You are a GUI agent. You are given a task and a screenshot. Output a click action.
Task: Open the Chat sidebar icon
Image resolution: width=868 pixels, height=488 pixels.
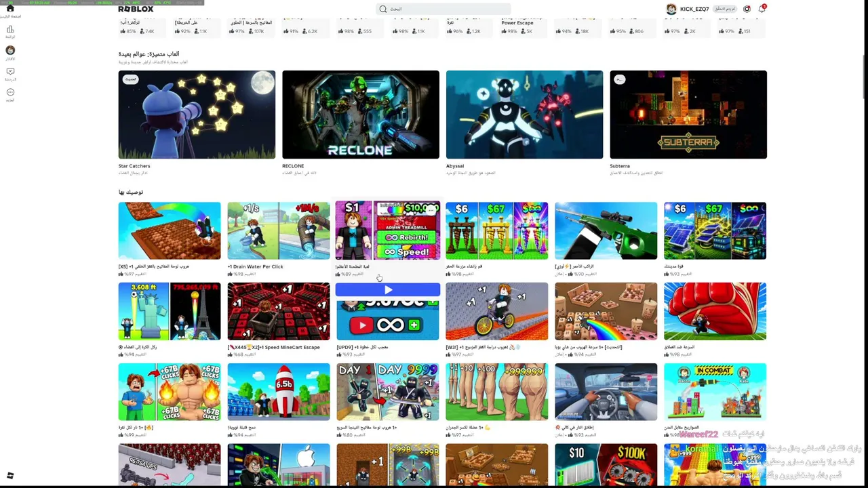click(10, 72)
